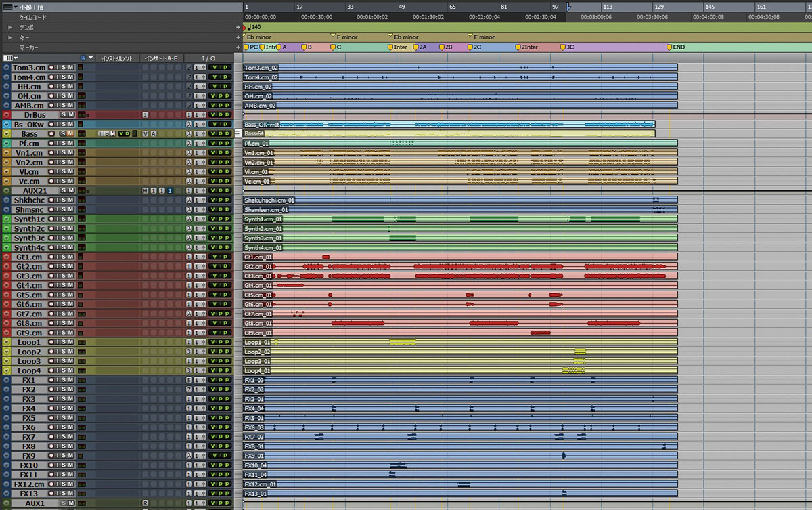Image resolution: width=812 pixels, height=510 pixels.
Task: Mute the FX12.cm track
Action: (x=70, y=485)
